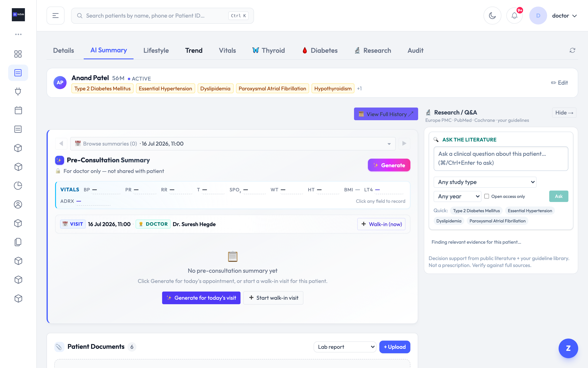Expand the Browse summaries dropdown
The height and width of the screenshot is (368, 588).
tap(233, 144)
